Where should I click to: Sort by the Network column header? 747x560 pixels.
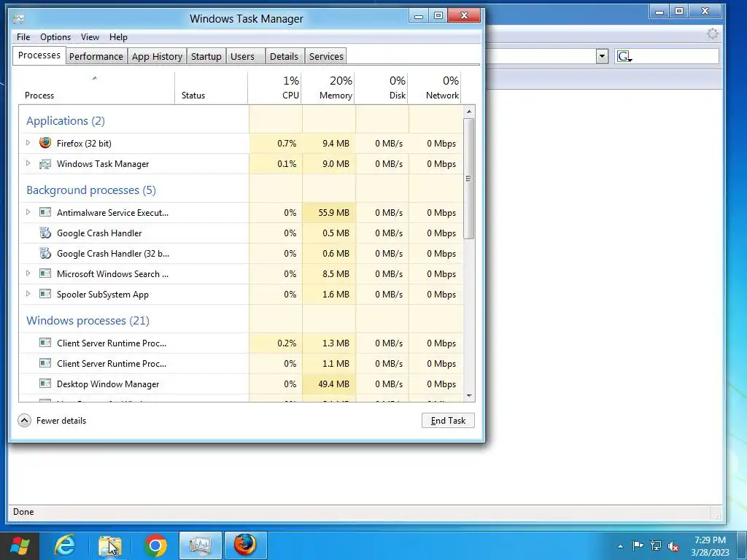pyautogui.click(x=435, y=88)
